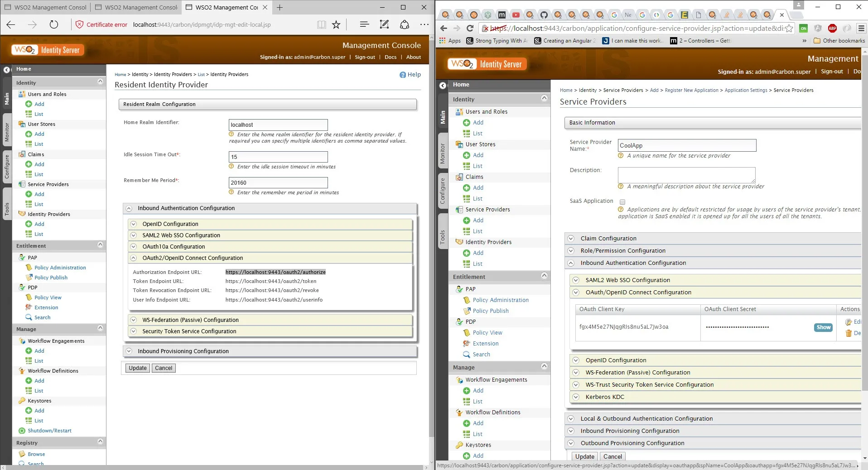Image resolution: width=868 pixels, height=470 pixels.
Task: Click the Idle Session Time Out field
Action: [x=278, y=157]
